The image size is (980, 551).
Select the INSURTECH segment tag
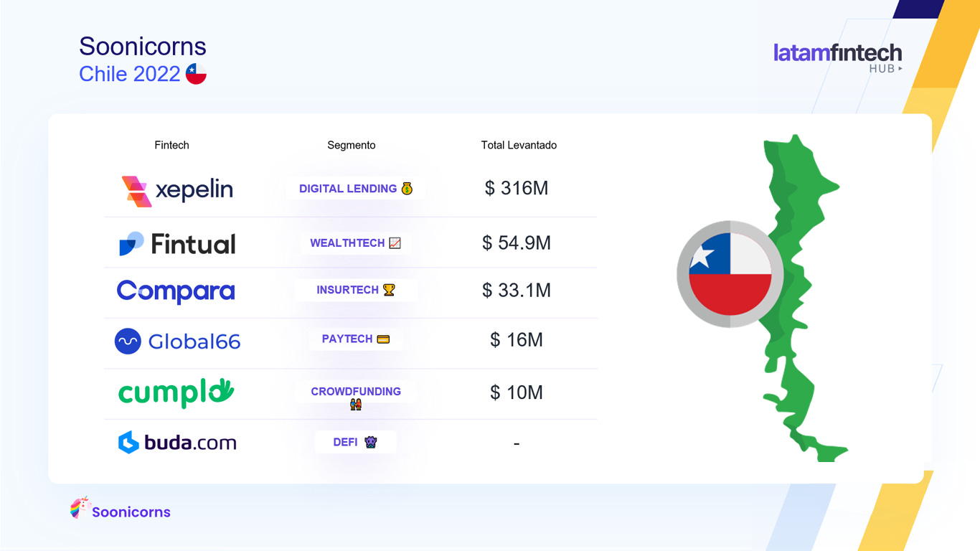355,290
